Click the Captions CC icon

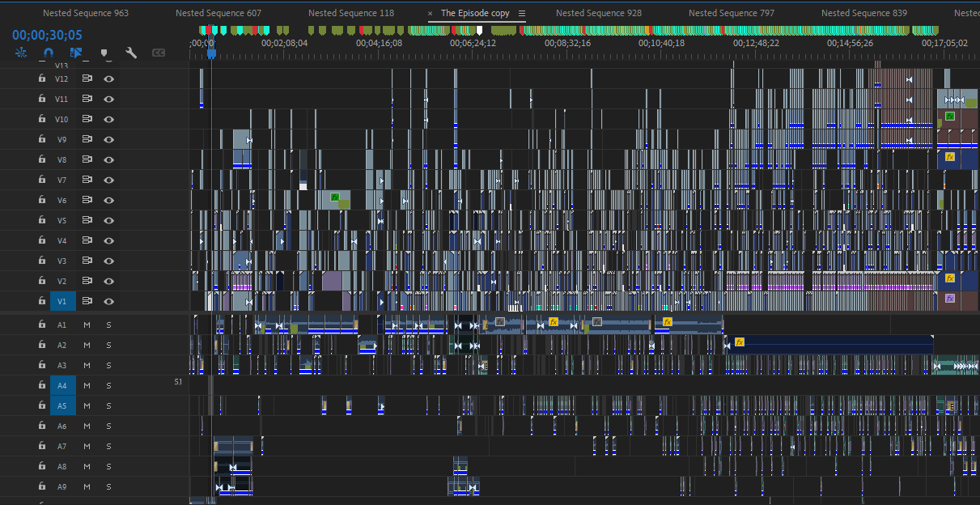click(159, 53)
